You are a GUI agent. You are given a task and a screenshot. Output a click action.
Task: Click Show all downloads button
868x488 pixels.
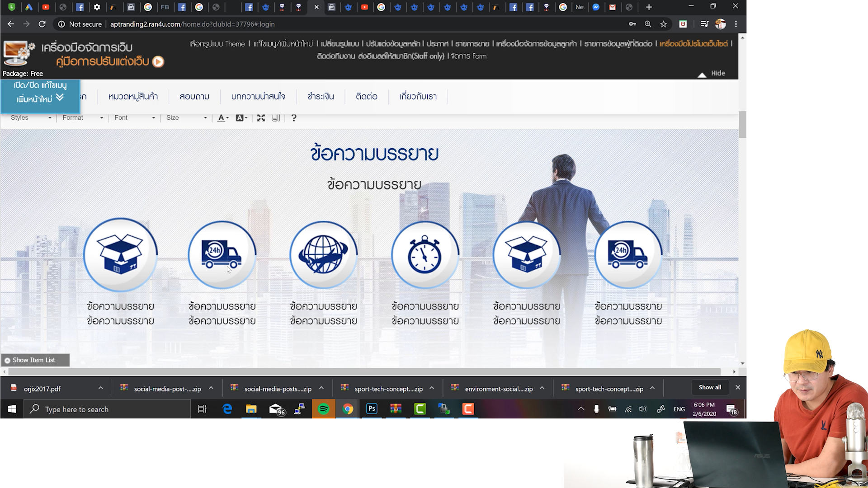tap(710, 387)
